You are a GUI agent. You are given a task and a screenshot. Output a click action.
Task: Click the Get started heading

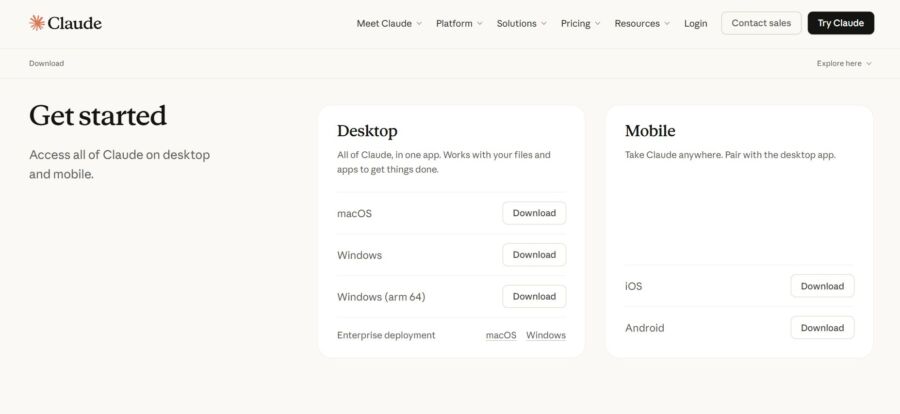tap(98, 115)
